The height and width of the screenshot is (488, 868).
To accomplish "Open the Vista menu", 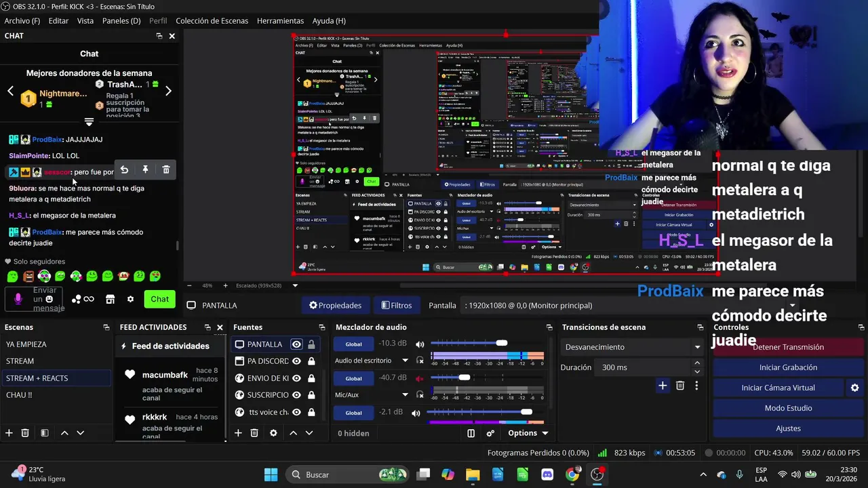I will coord(85,21).
